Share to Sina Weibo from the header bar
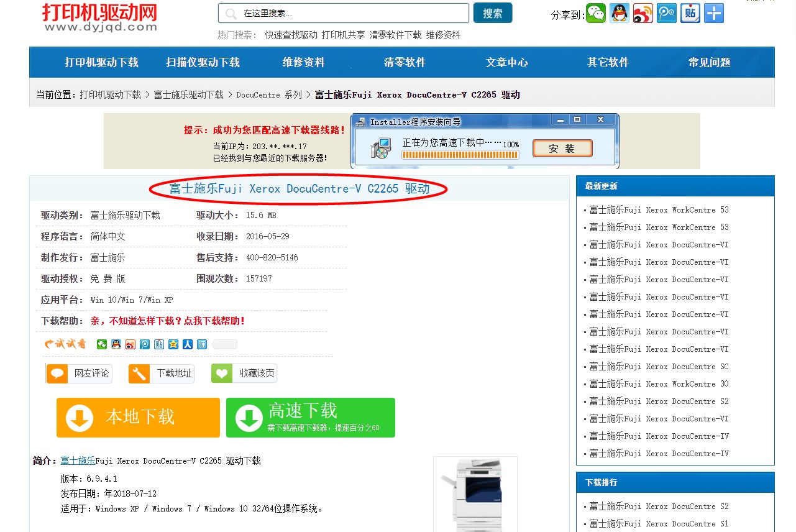This screenshot has height=532, width=796. 643,13
